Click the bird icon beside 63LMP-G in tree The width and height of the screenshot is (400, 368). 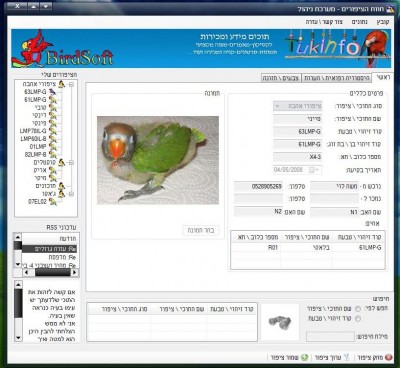coord(53,92)
